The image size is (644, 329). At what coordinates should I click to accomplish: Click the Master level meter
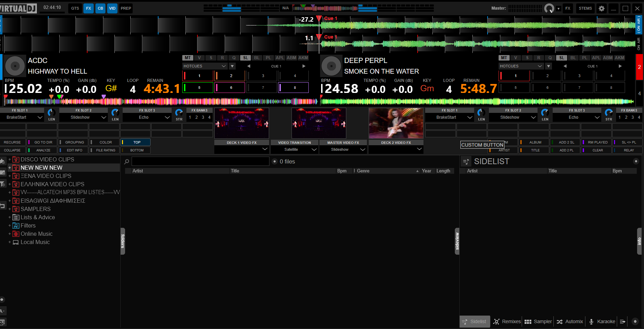[525, 8]
